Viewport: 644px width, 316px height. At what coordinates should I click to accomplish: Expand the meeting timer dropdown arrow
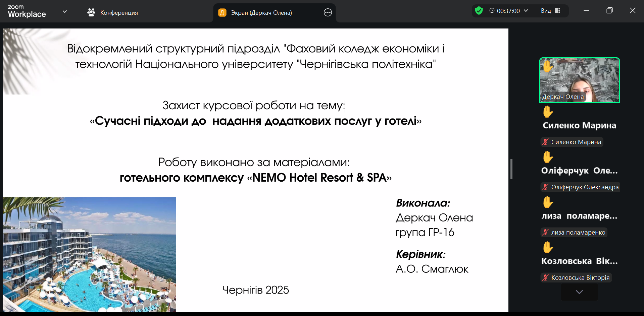[x=526, y=11]
